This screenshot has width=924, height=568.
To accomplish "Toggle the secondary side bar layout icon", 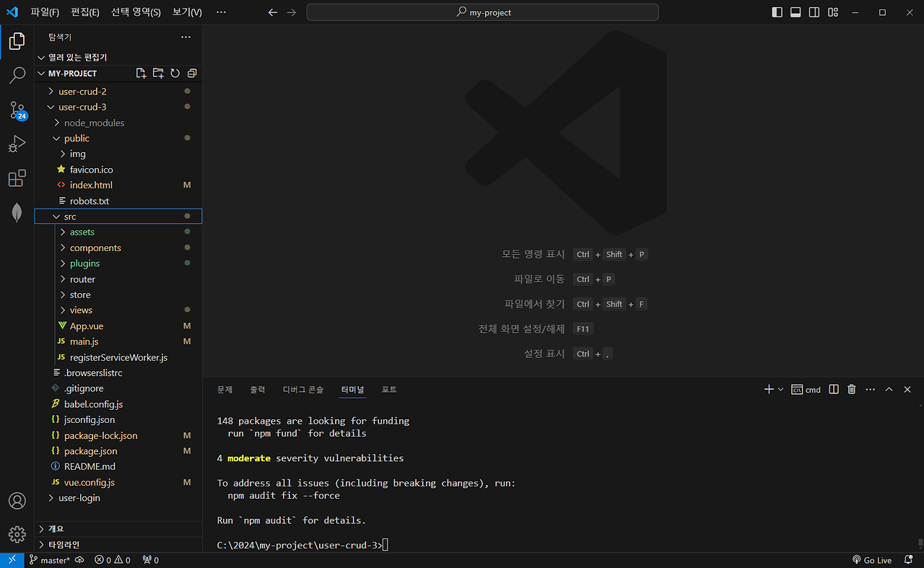I will click(814, 12).
